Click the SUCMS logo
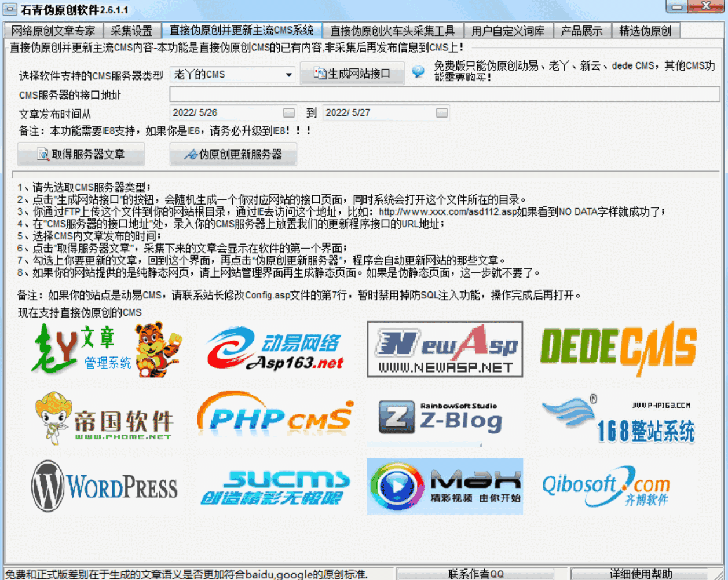Image resolution: width=728 pixels, height=580 pixels. pyautogui.click(x=275, y=487)
